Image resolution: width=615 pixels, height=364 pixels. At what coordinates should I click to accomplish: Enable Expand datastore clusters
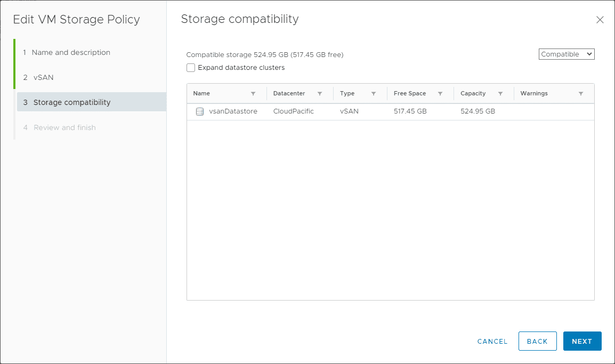191,68
